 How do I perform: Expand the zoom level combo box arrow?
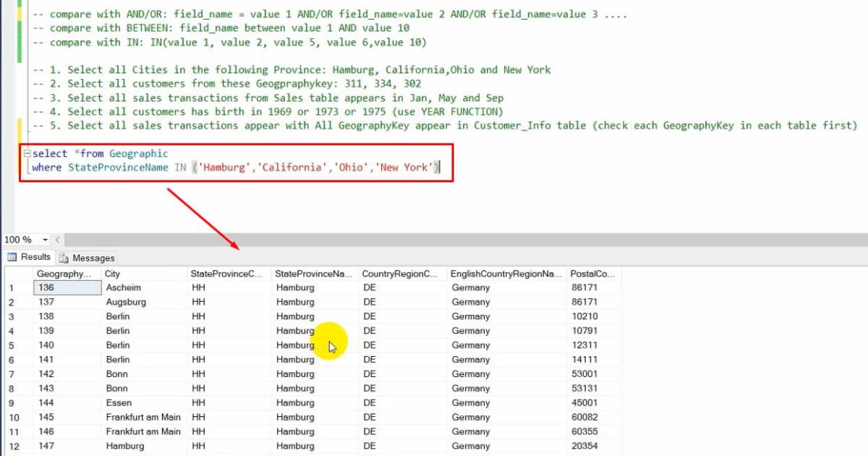[43, 239]
